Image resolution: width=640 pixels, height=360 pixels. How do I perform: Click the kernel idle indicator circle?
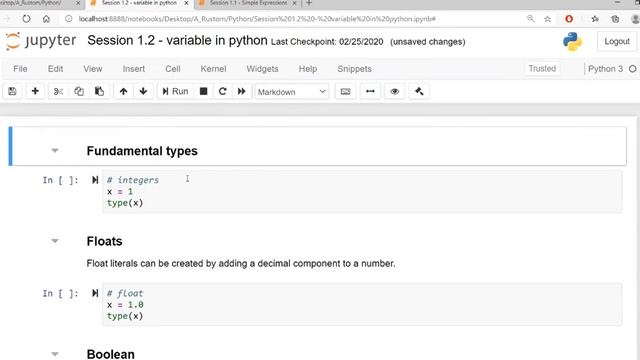tap(632, 69)
